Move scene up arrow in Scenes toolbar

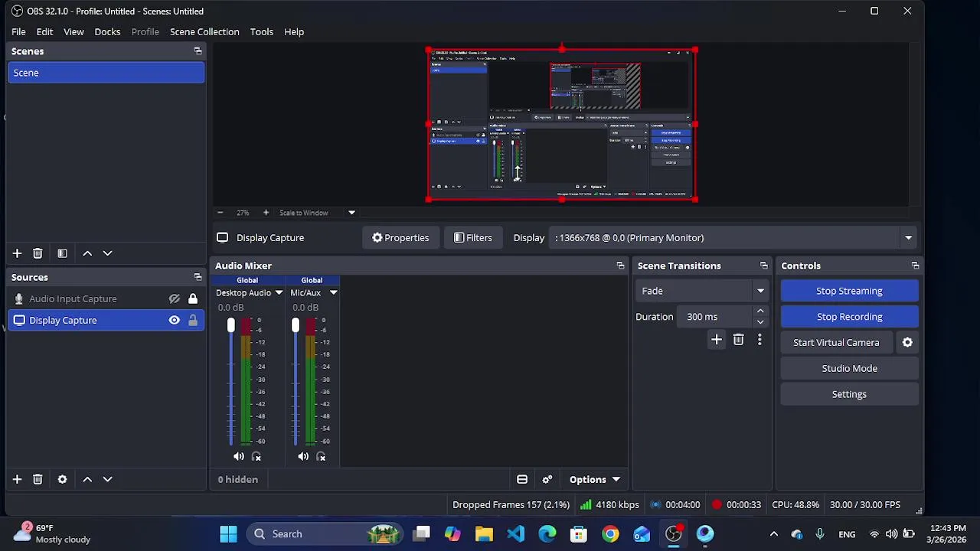point(87,253)
